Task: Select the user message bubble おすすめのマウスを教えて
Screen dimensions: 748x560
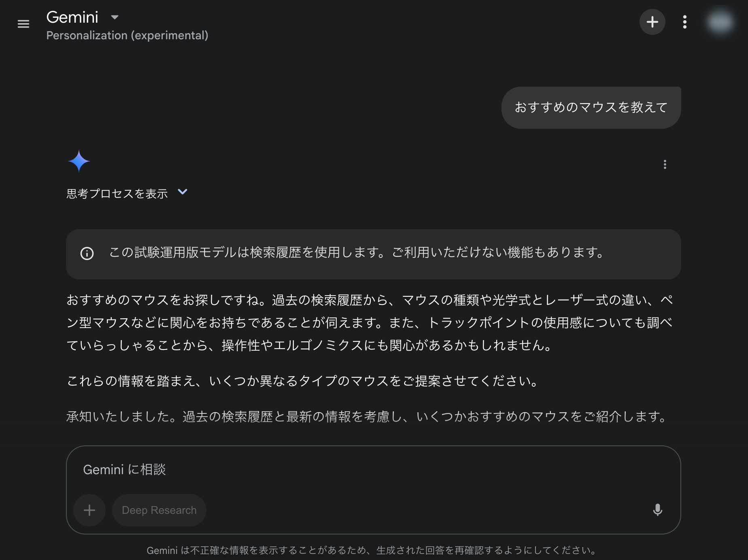Action: click(x=591, y=107)
